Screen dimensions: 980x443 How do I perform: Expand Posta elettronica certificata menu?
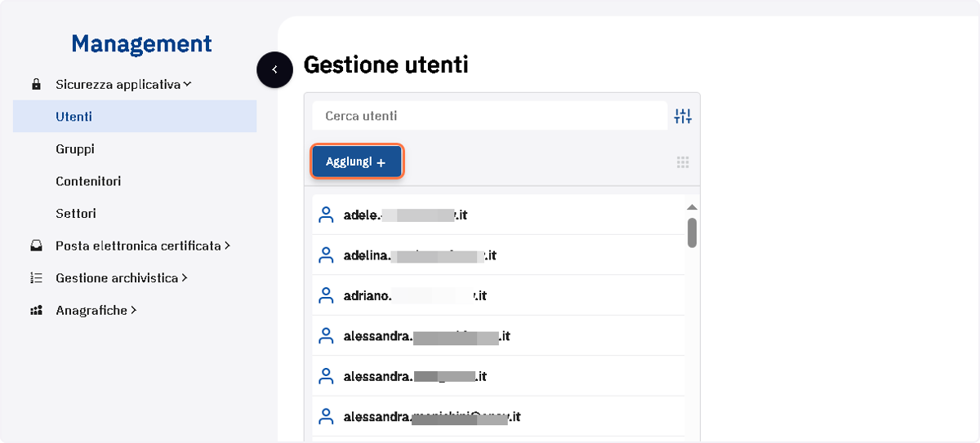tap(143, 246)
